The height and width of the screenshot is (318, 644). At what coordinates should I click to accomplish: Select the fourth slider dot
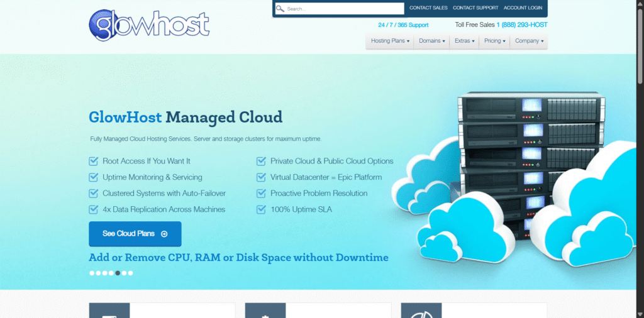(111, 273)
